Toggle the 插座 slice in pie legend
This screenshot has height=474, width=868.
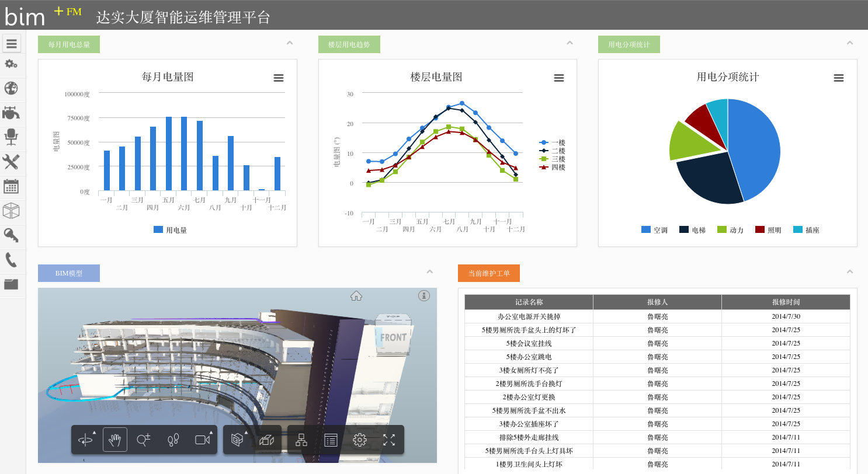(807, 230)
